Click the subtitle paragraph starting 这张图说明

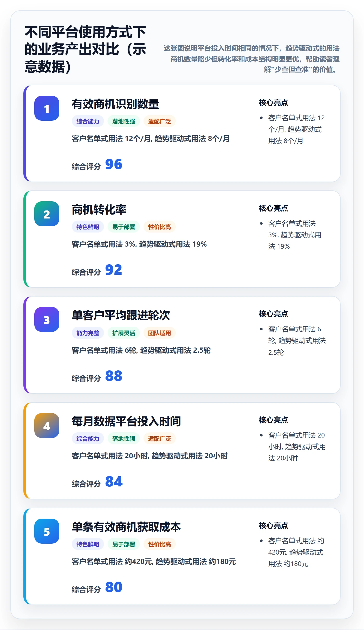click(251, 59)
